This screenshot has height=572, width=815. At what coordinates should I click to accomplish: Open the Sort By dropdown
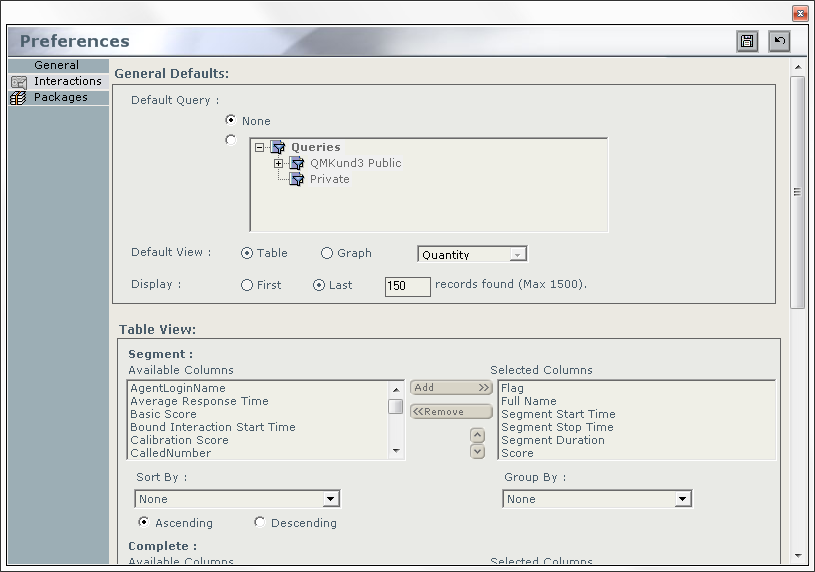(x=330, y=499)
